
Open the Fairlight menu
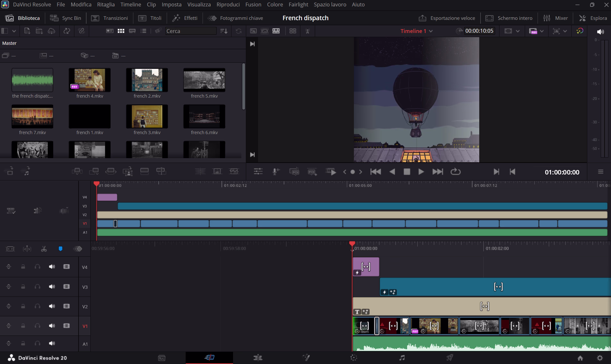click(298, 4)
